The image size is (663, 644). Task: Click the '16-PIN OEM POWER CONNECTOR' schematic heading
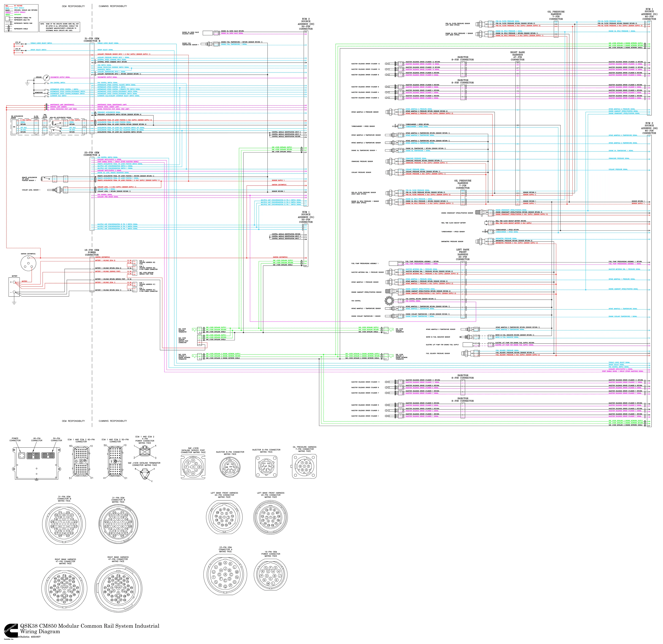pos(92,252)
